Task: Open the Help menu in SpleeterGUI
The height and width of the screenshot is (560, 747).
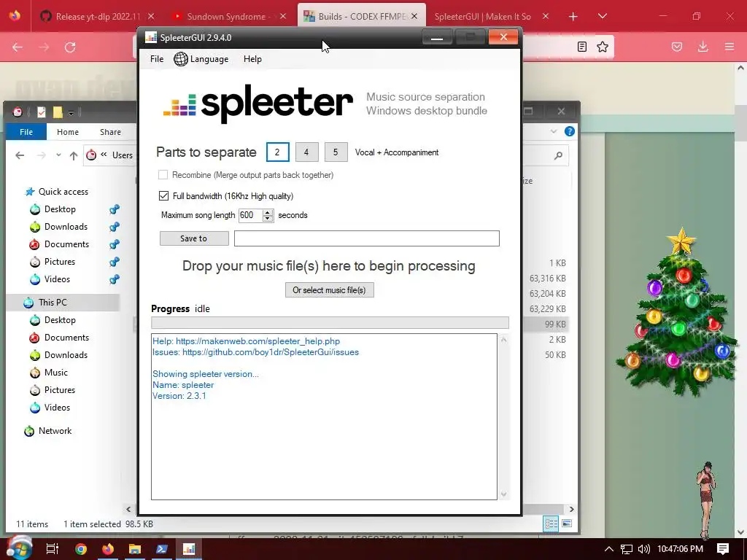Action: coord(252,59)
